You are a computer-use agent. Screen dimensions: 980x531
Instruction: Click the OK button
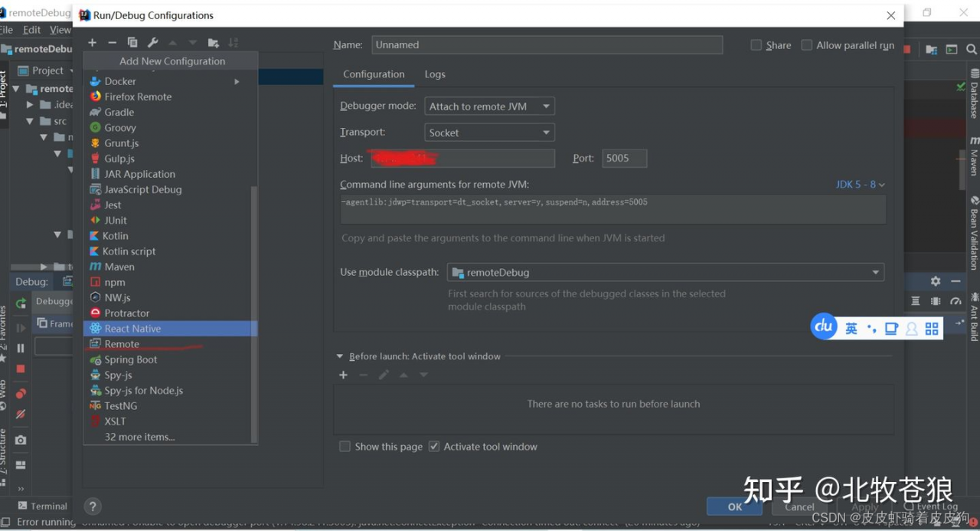734,506
